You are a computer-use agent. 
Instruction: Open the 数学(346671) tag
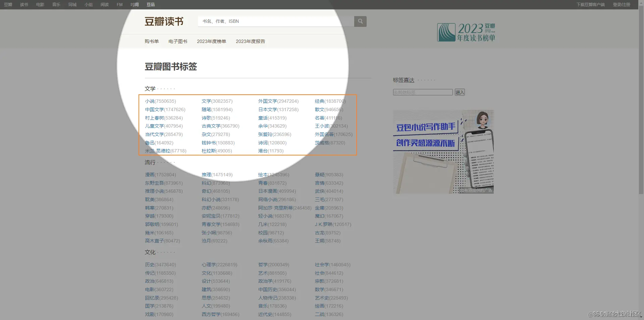coord(329,289)
